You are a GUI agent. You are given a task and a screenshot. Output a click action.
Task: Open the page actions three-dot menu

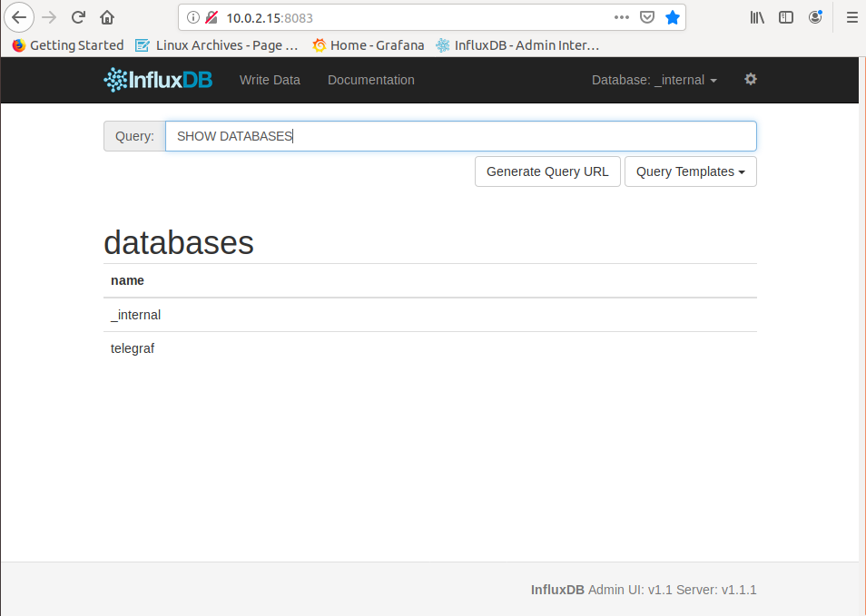coord(621,17)
